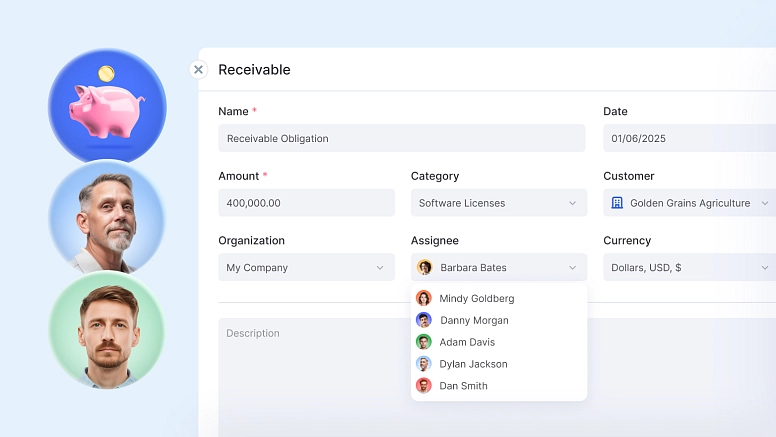
Task: Click the mustached man portrait on green
Action: 107,330
